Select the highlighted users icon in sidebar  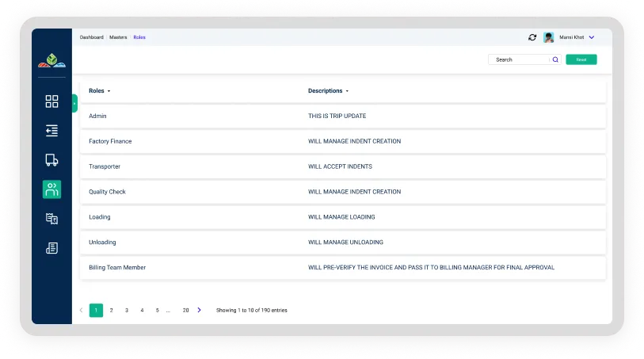(x=51, y=189)
